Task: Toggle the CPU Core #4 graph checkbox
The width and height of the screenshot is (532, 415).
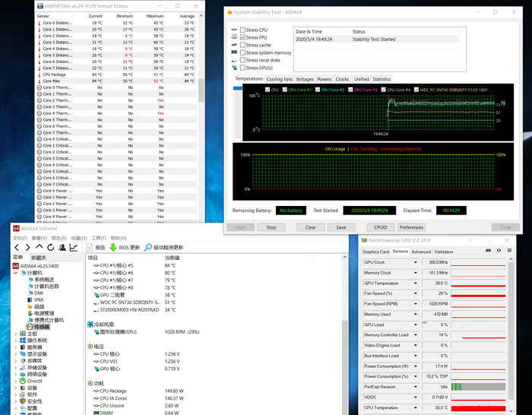Action: tap(383, 90)
